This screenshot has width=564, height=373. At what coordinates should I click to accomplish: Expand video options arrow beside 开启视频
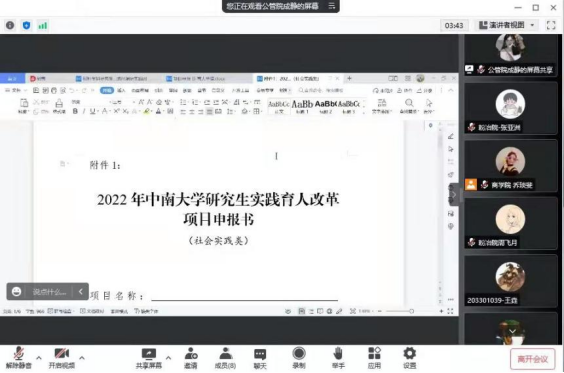tap(82, 358)
